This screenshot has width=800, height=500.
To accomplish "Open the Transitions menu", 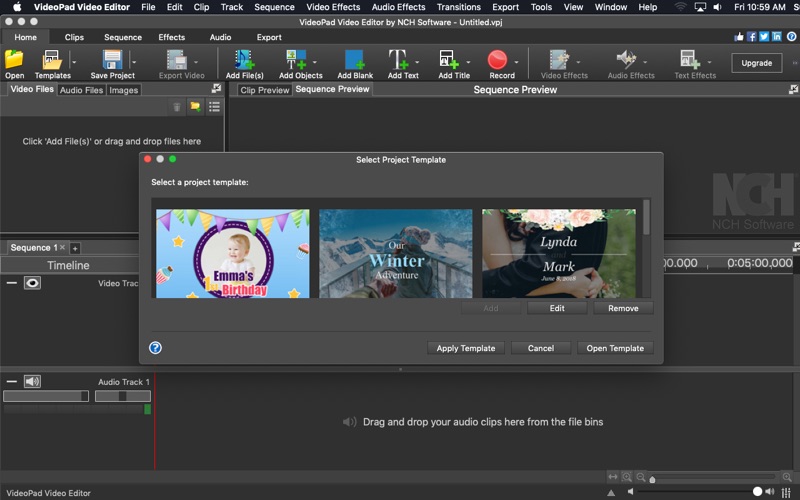I will click(458, 7).
